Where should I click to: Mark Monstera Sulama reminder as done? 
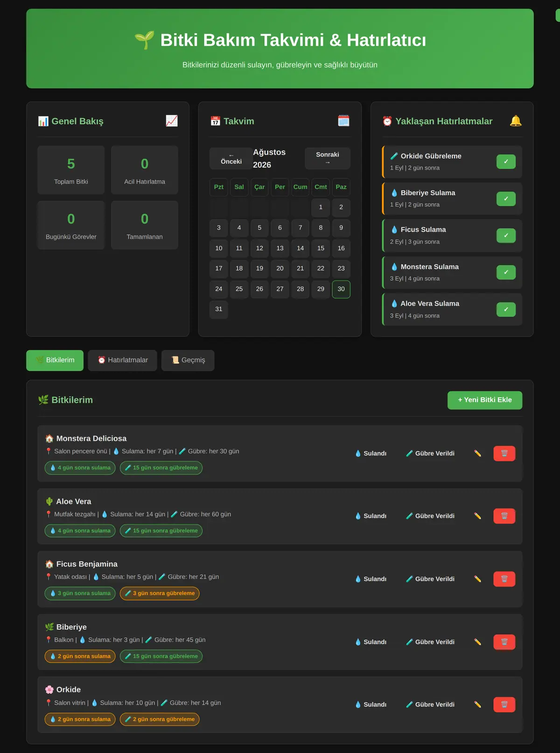click(x=506, y=273)
